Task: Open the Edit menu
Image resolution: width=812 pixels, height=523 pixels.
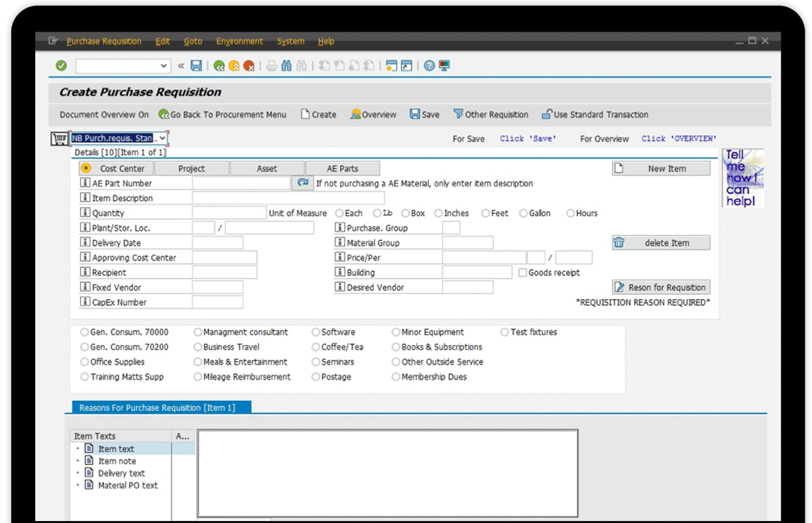Action: pyautogui.click(x=162, y=41)
